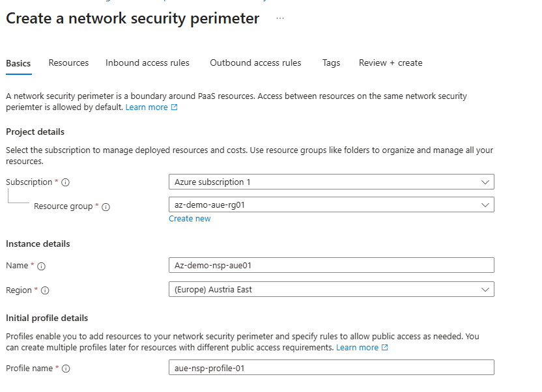This screenshot has width=542, height=392.
Task: Open the Region dropdown showing Austria East
Action: coord(331,289)
